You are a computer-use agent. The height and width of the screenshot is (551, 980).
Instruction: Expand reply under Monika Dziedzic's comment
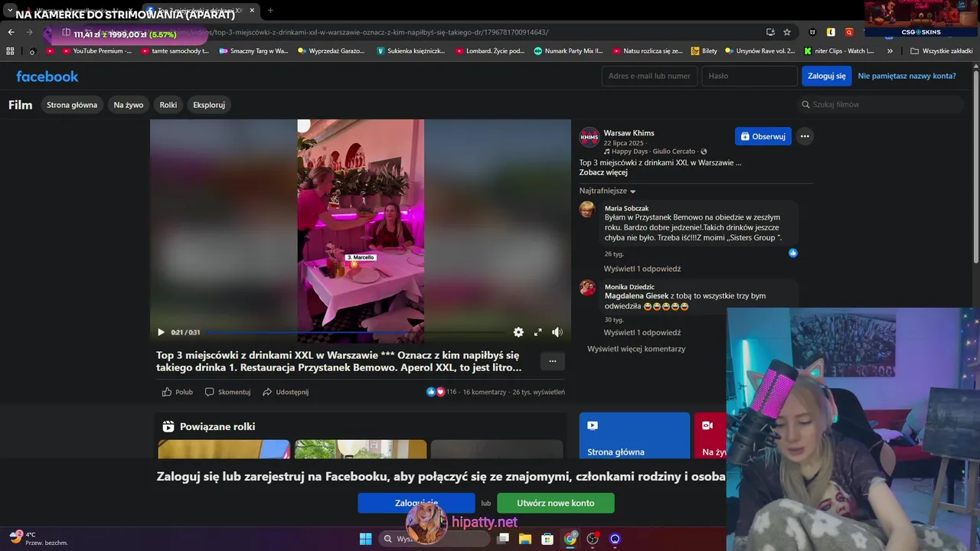[642, 332]
